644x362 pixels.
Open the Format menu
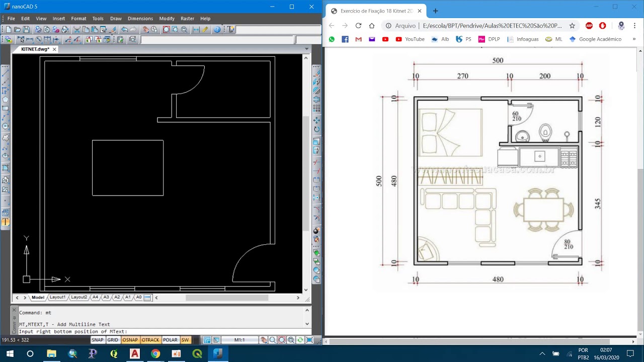78,19
